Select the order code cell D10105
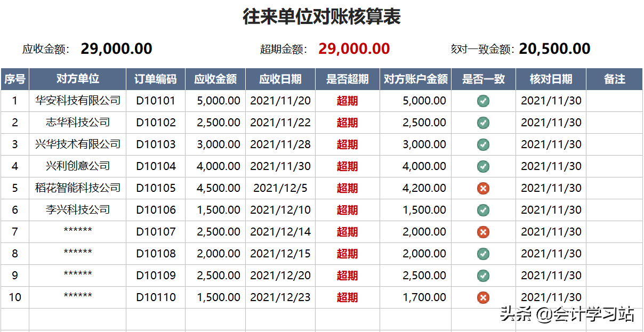 [x=155, y=188]
